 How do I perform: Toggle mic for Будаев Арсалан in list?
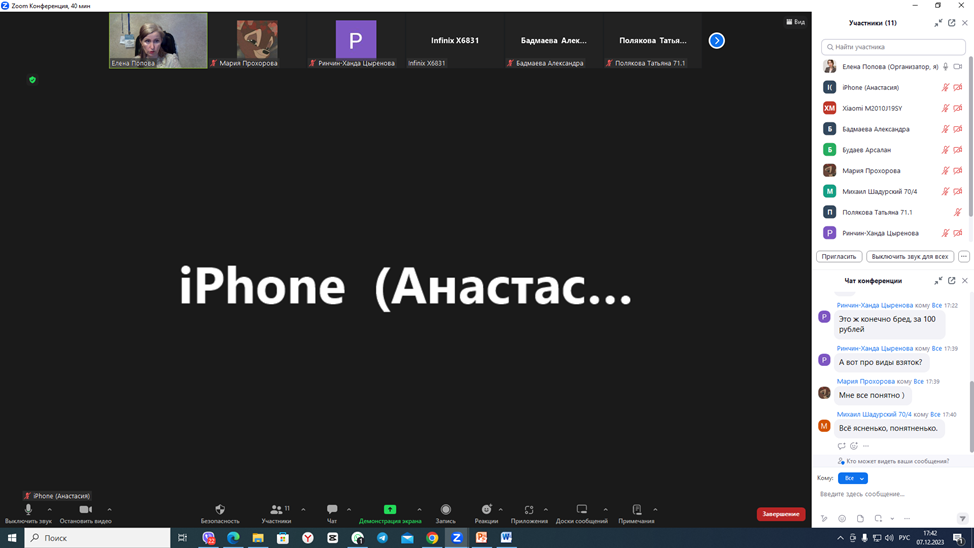(x=945, y=150)
